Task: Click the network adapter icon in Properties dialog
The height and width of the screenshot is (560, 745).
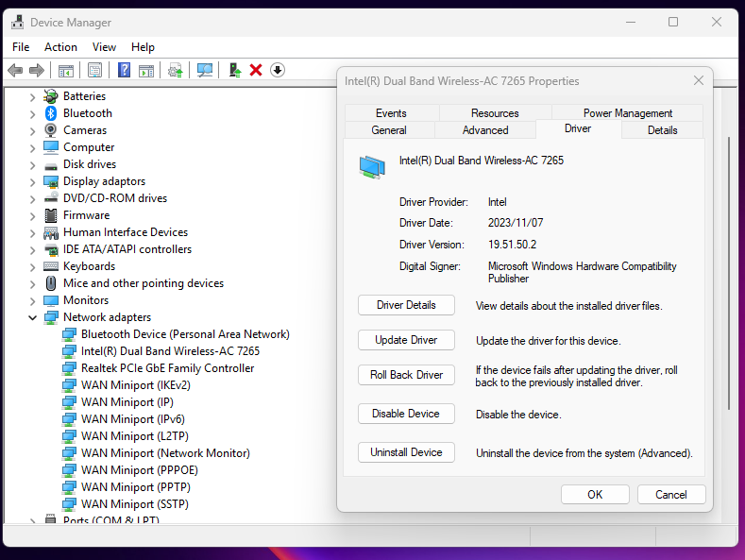Action: pos(372,167)
